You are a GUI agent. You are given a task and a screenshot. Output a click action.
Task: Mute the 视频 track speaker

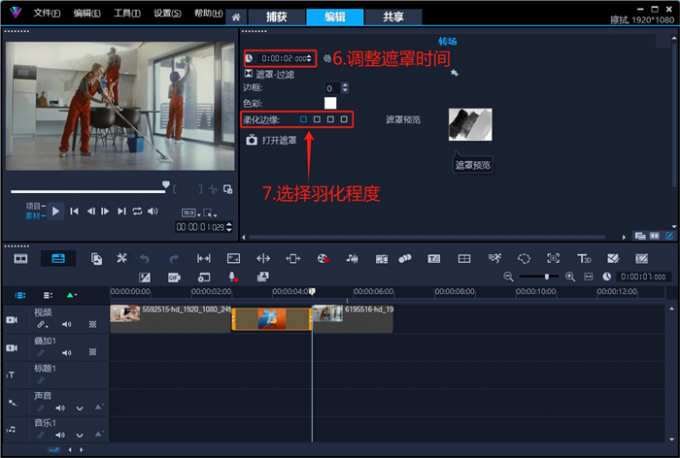click(67, 324)
